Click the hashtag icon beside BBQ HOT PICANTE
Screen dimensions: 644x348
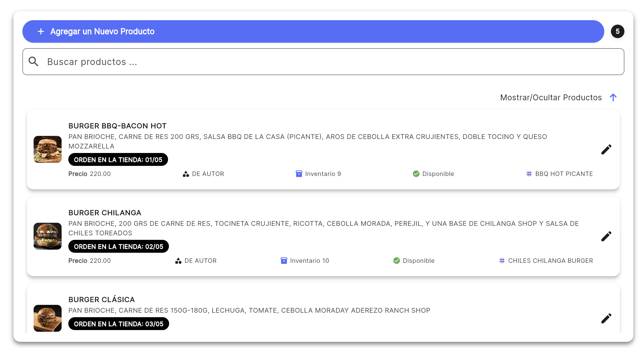[x=529, y=174]
